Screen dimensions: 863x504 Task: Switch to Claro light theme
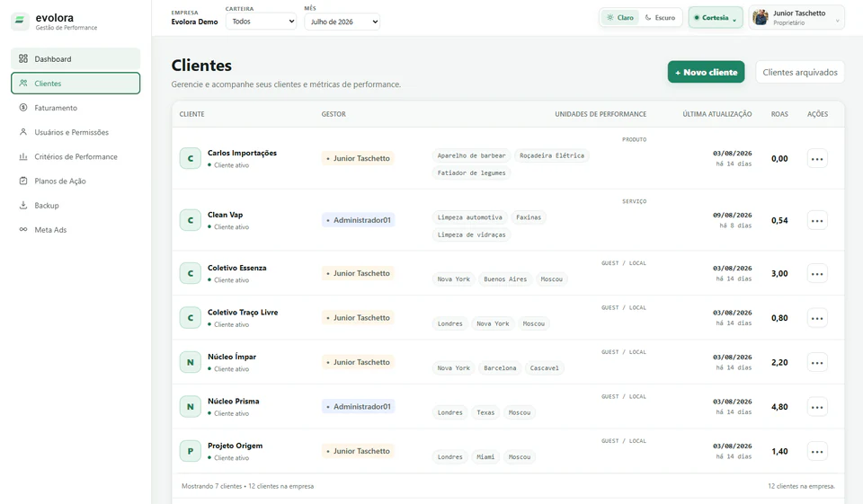point(620,18)
